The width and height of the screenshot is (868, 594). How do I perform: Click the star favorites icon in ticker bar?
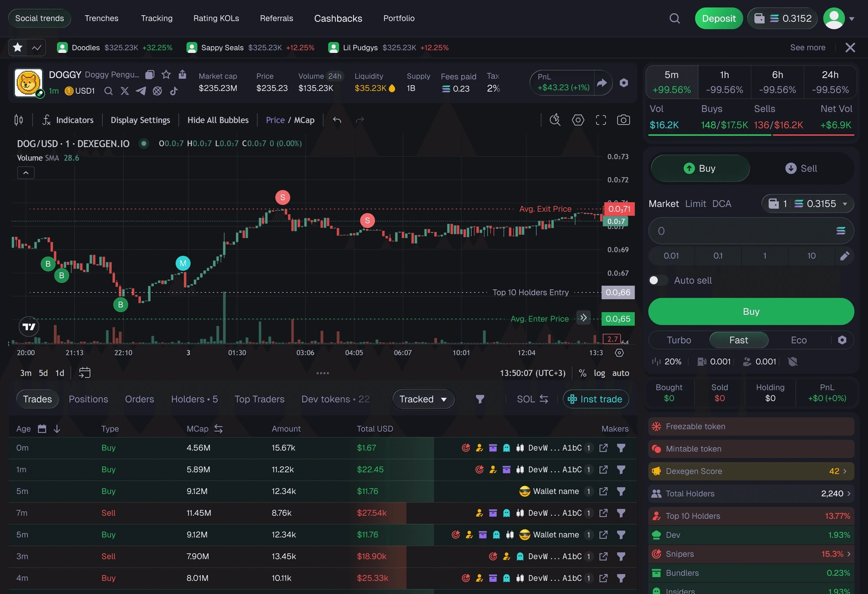(x=18, y=47)
